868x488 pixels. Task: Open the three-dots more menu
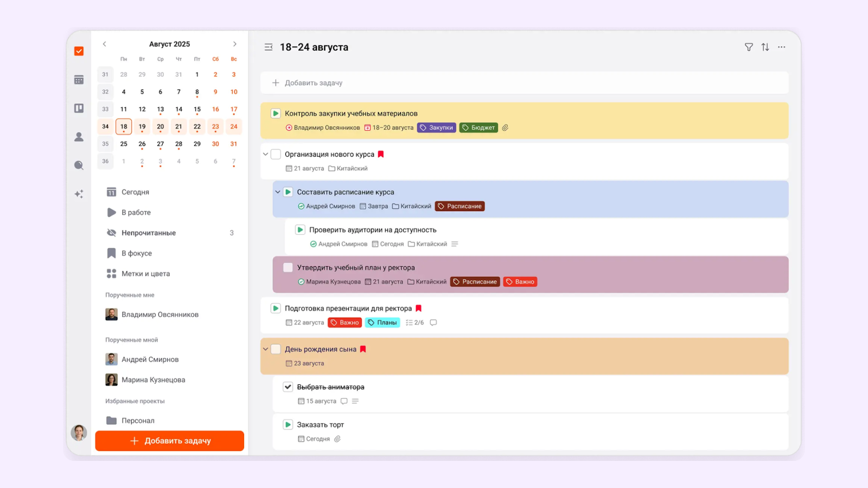tap(781, 47)
